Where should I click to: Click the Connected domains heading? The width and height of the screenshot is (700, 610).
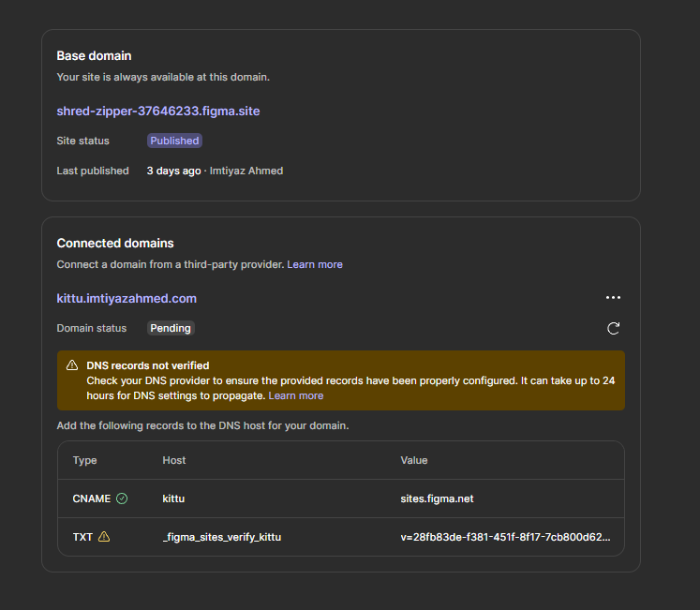tap(115, 244)
